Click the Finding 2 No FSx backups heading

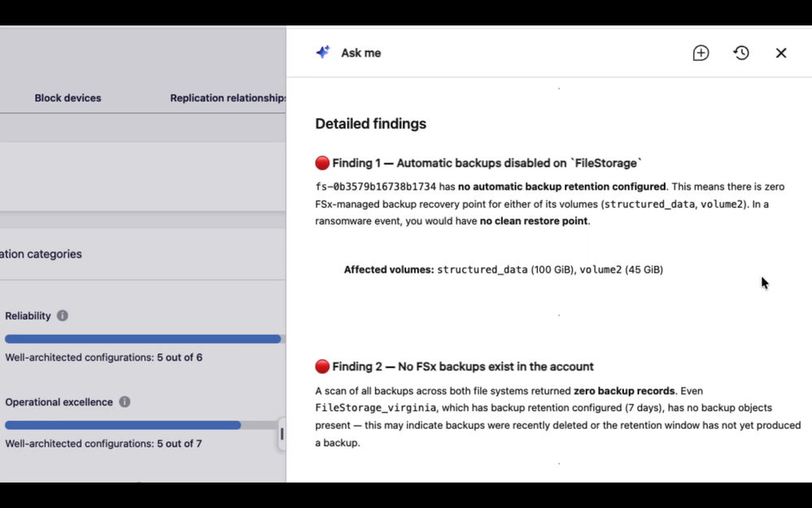click(463, 366)
